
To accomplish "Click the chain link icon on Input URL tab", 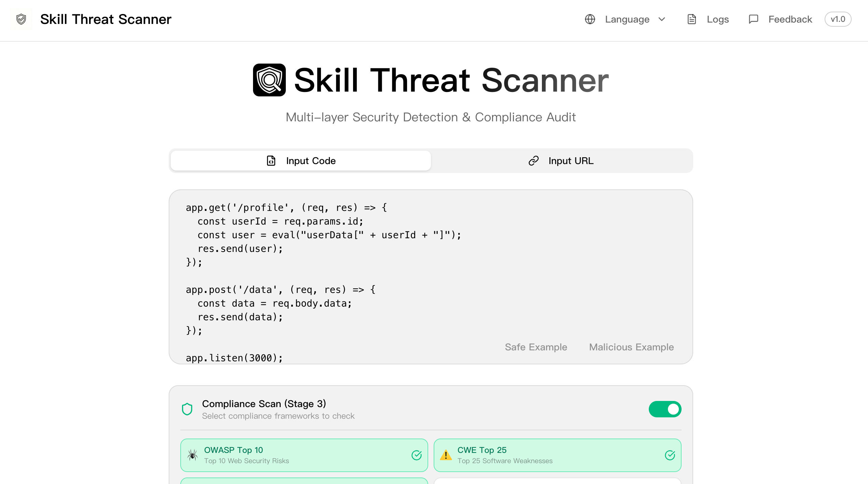I will pos(533,161).
